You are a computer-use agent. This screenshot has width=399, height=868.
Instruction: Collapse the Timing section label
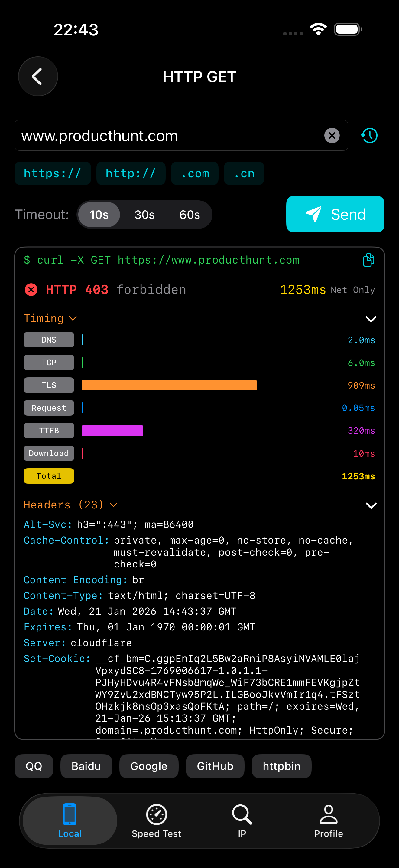[50, 318]
